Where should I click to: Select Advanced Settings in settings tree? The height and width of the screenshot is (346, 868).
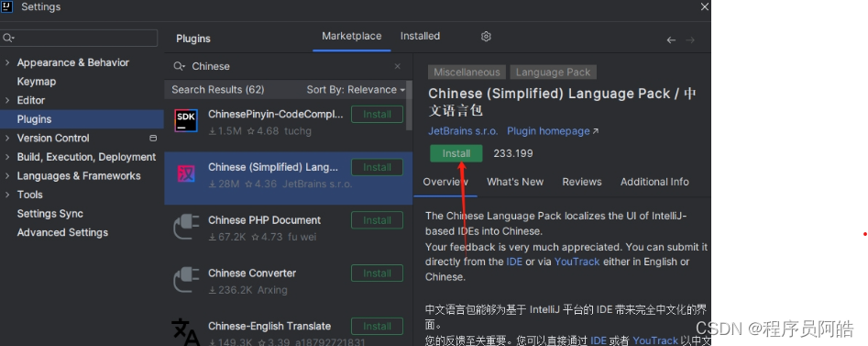(62, 232)
